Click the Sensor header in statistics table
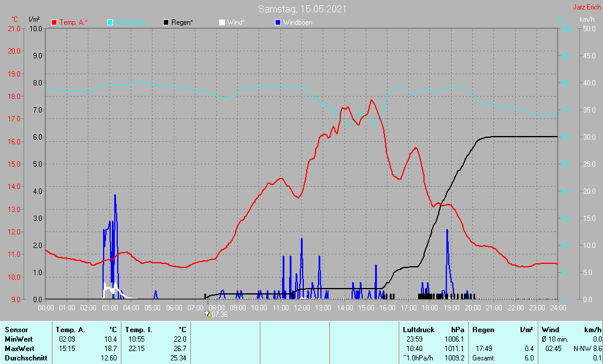This screenshot has width=603, height=364. click(16, 330)
